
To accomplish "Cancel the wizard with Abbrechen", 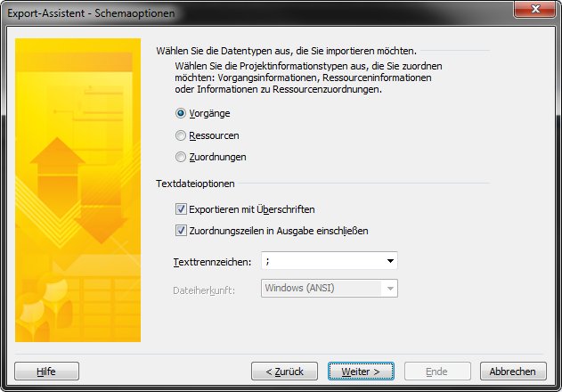I will (512, 371).
